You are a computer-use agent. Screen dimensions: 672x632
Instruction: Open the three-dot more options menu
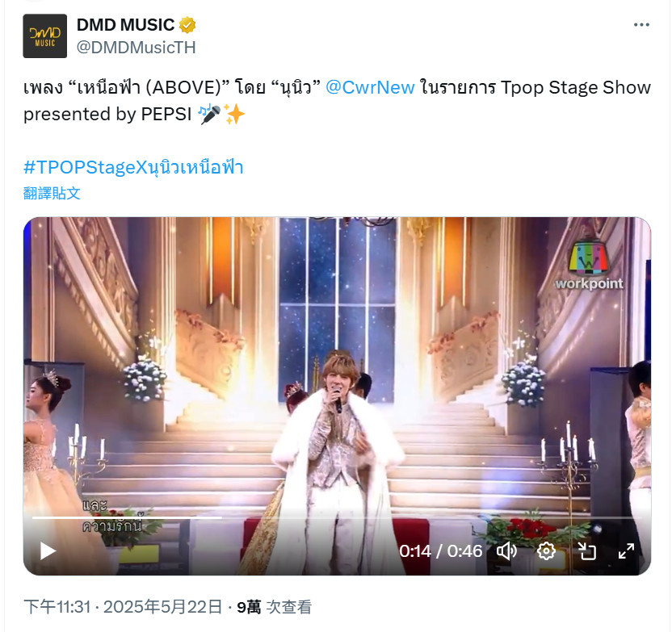[x=641, y=25]
